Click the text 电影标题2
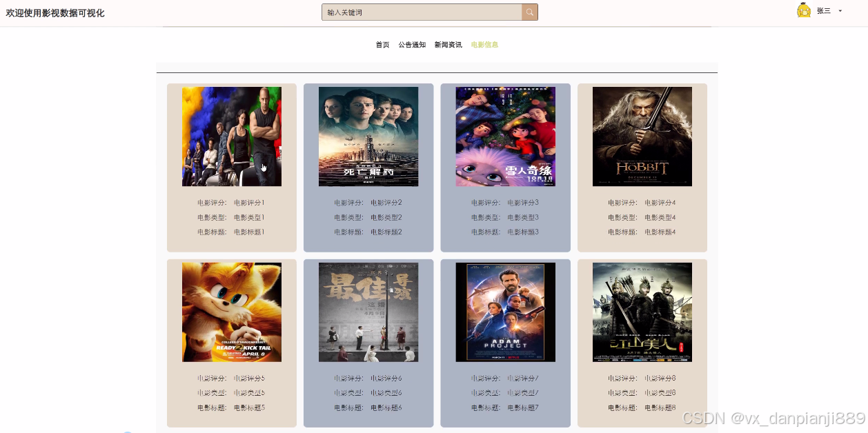 [386, 232]
